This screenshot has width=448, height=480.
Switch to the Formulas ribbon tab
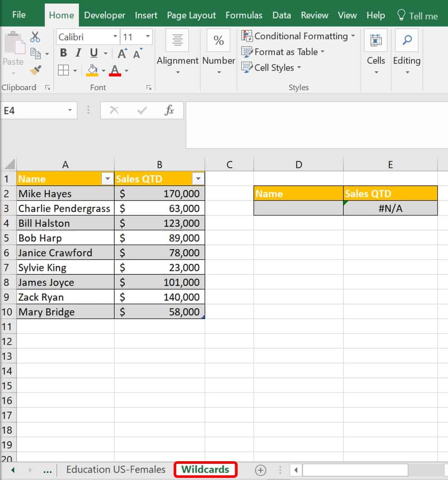click(x=244, y=15)
